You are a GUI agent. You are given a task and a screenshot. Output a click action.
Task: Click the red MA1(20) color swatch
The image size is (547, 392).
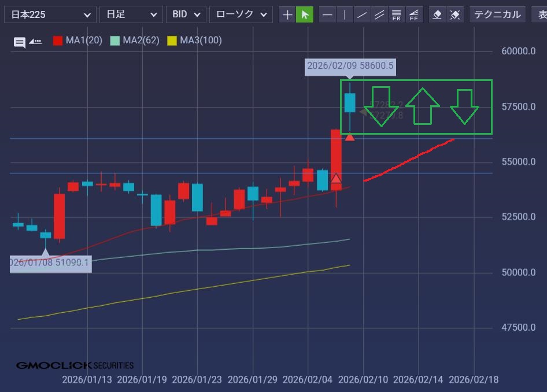[58, 40]
